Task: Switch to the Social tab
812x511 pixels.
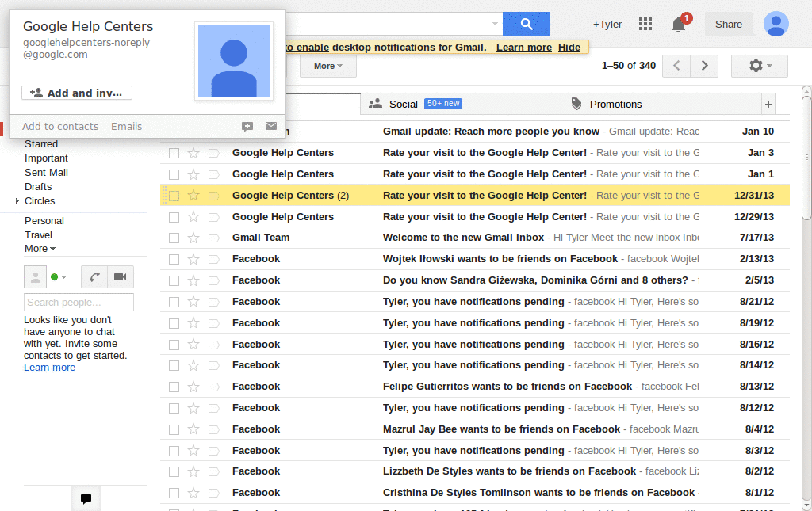Action: pos(461,105)
